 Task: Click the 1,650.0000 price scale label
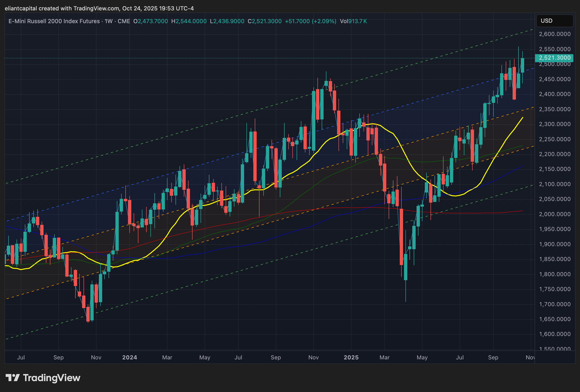(554, 319)
